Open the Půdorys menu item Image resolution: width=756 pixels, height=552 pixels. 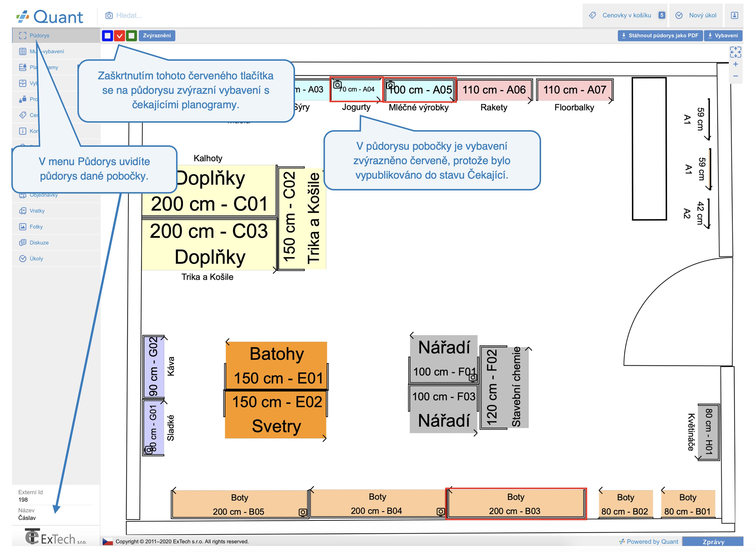click(56, 35)
